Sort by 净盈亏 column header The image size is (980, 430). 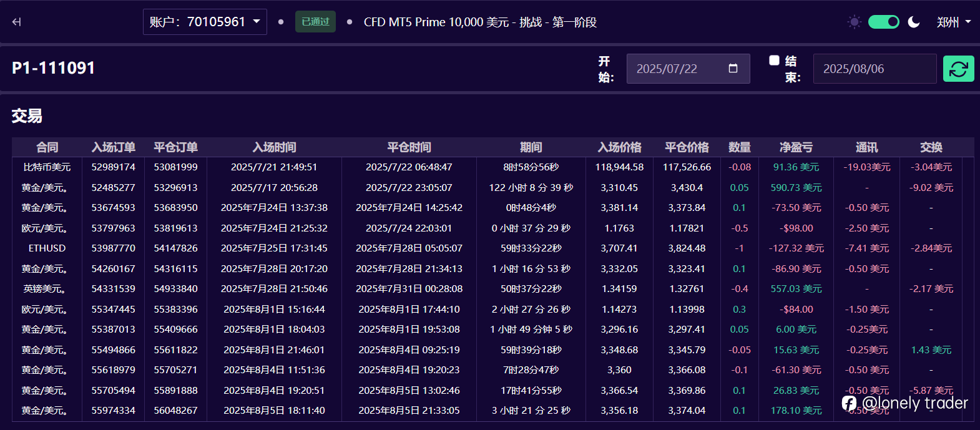tap(796, 147)
